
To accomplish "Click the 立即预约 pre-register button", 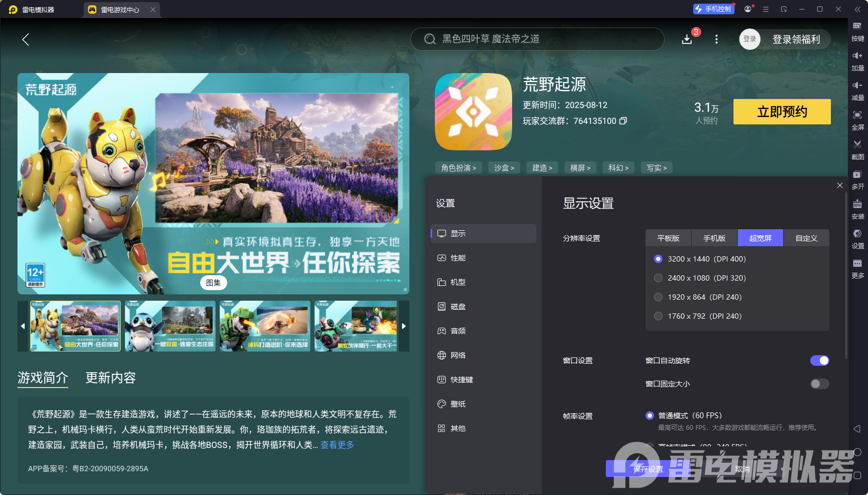I will tap(782, 112).
